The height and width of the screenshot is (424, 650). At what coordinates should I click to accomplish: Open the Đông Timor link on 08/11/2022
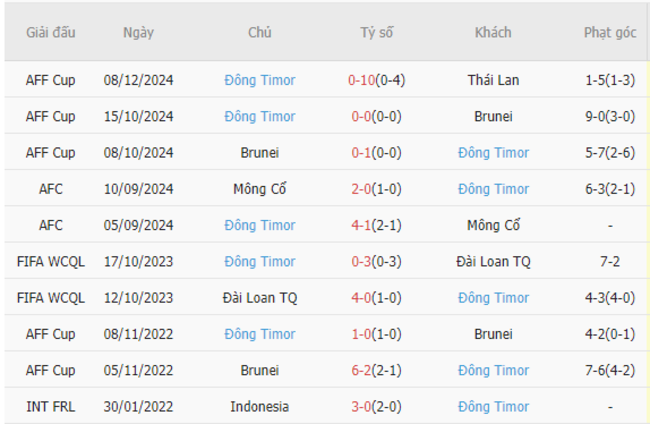(x=260, y=334)
